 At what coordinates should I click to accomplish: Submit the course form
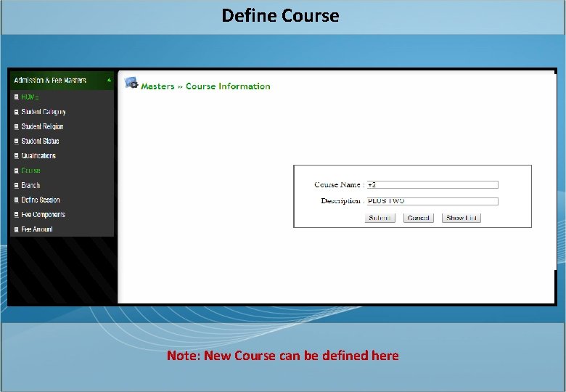[x=380, y=218]
